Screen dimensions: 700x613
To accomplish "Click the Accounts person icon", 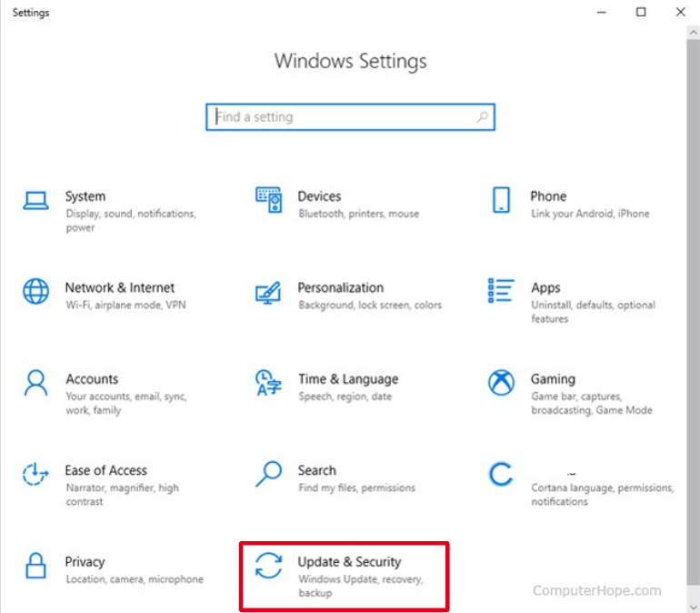I will [35, 383].
